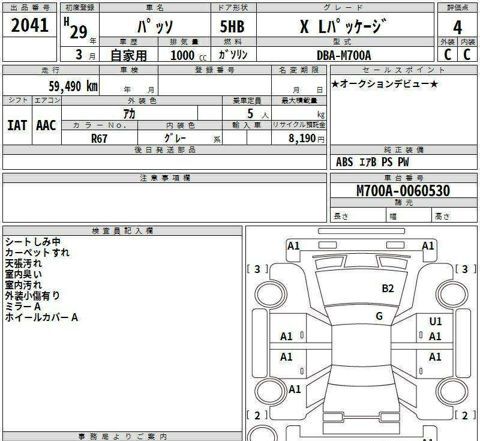
Task: Click the 車台番号 header
Action: point(404,178)
